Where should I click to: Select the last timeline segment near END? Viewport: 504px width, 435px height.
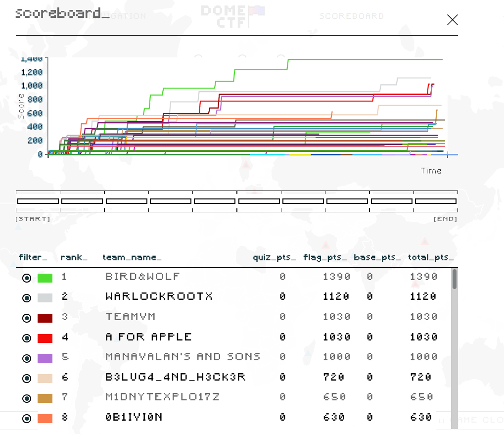pyautogui.click(x=435, y=201)
